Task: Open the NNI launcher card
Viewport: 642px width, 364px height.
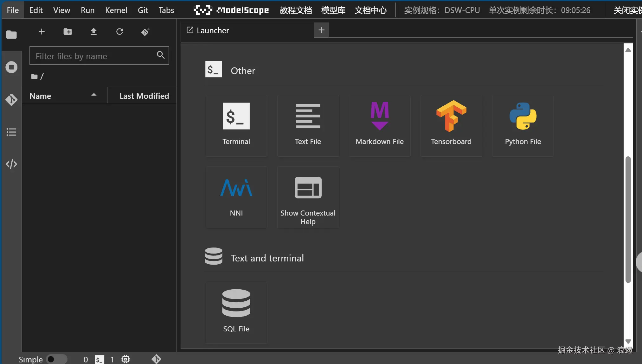Action: [x=236, y=197]
